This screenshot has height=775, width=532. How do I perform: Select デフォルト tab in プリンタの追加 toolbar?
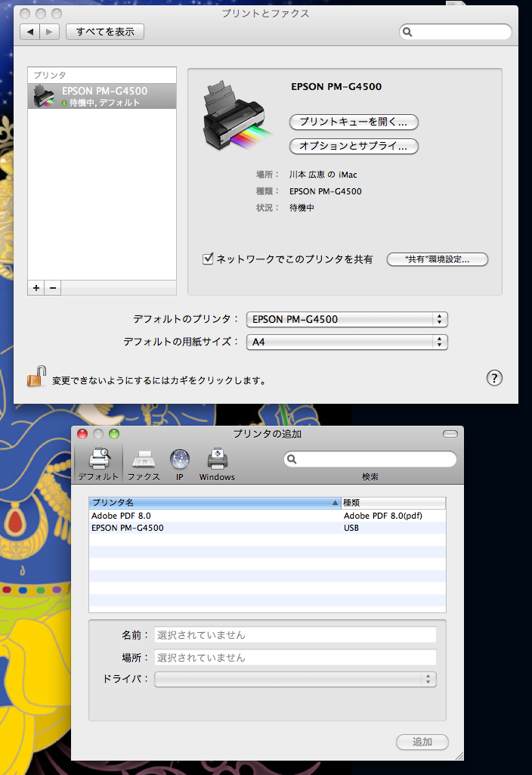98,464
